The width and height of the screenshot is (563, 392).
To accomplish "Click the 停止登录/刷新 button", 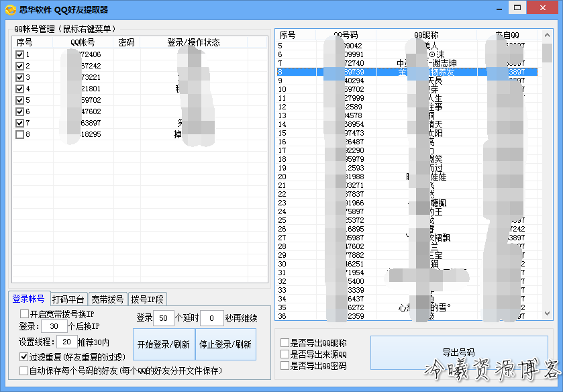I will pyautogui.click(x=225, y=344).
